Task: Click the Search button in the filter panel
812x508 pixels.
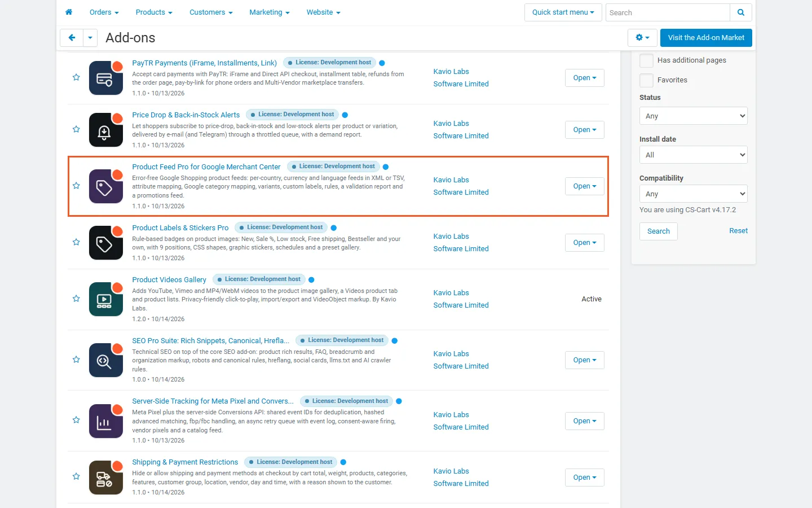Action: coord(659,231)
